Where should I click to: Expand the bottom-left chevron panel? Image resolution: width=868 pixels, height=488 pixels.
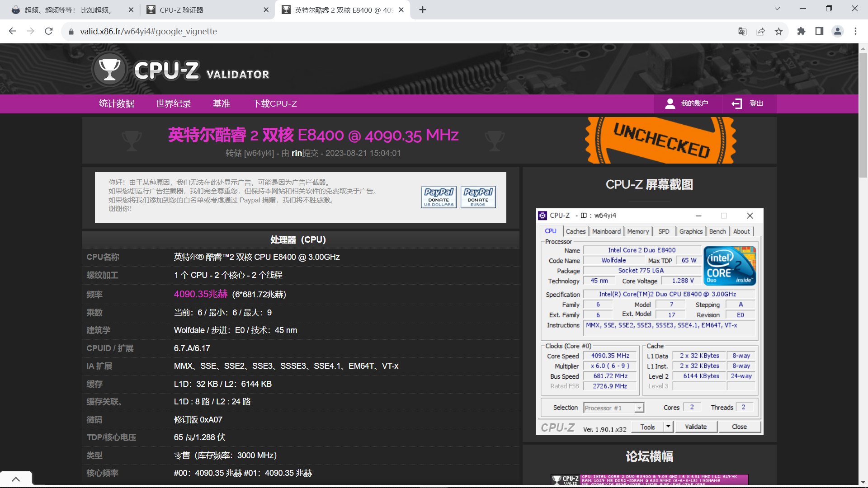pos(16,479)
